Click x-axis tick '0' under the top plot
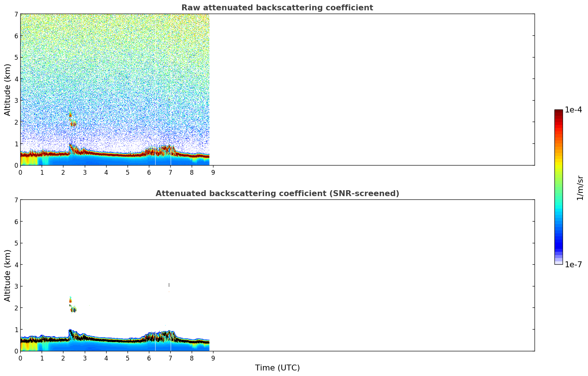This screenshot has height=376, width=588. point(20,172)
